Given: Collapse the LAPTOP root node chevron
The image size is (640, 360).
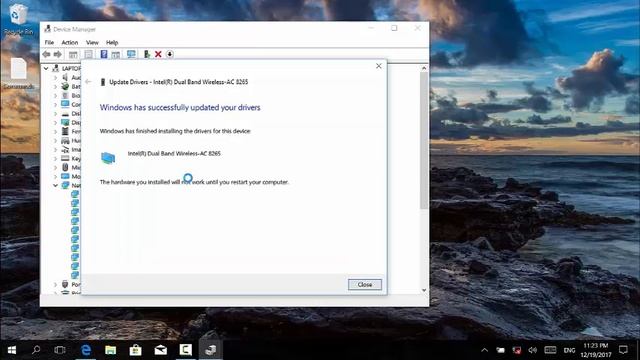Looking at the screenshot, I should [x=46, y=69].
